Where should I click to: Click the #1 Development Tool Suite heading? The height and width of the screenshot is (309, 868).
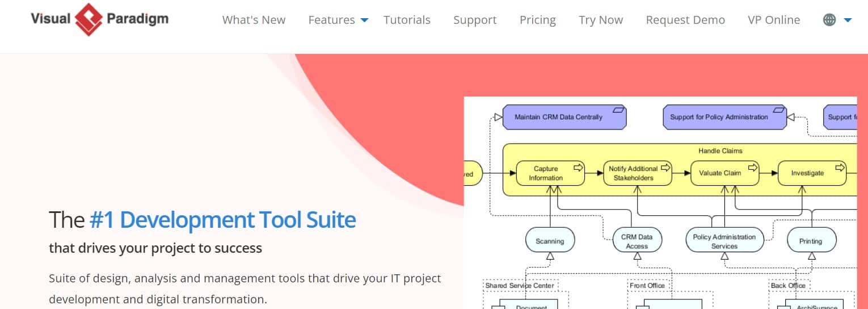click(x=223, y=219)
